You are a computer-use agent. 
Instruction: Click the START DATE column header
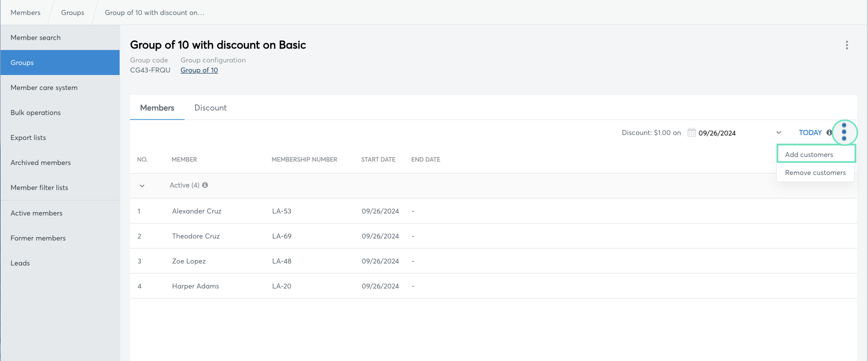point(378,159)
